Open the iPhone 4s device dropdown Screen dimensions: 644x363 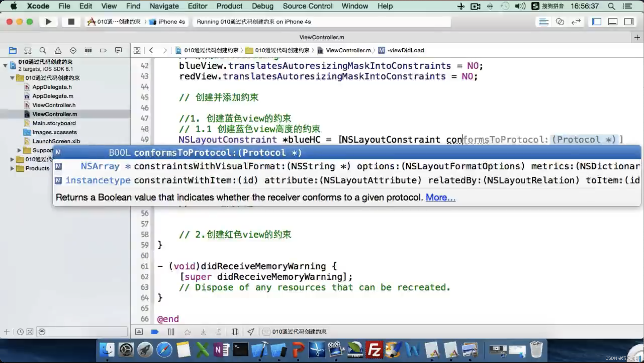171,22
